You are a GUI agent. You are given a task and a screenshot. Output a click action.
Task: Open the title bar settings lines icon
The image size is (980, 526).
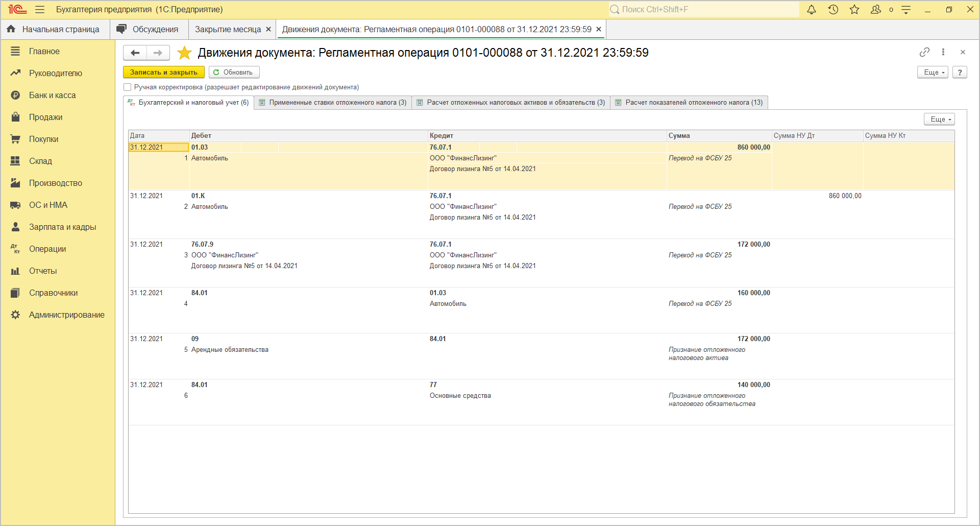point(906,9)
